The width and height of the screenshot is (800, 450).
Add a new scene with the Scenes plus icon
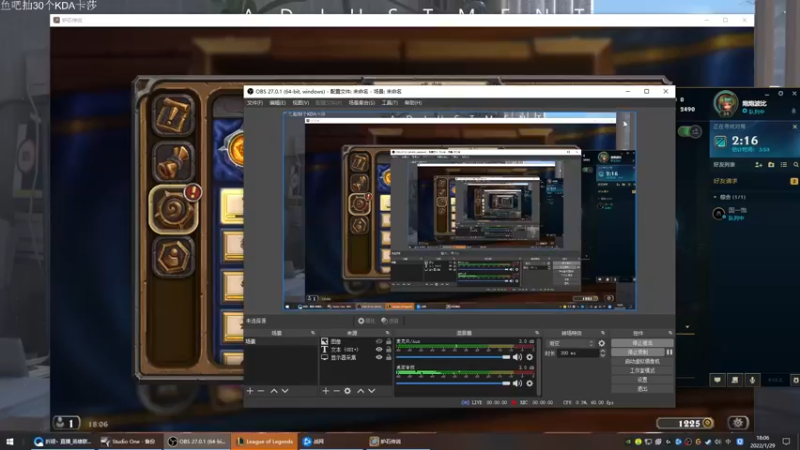click(x=250, y=391)
